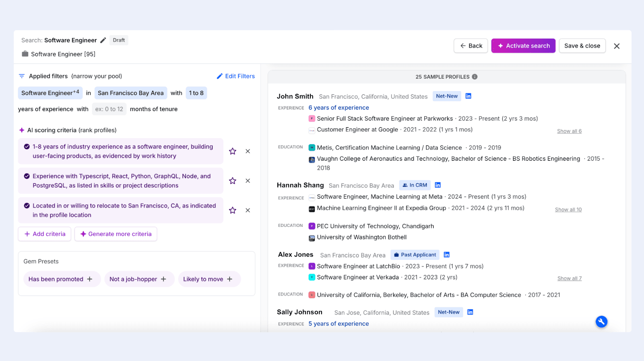Remove the San Francisco relocation criterion

point(248,210)
